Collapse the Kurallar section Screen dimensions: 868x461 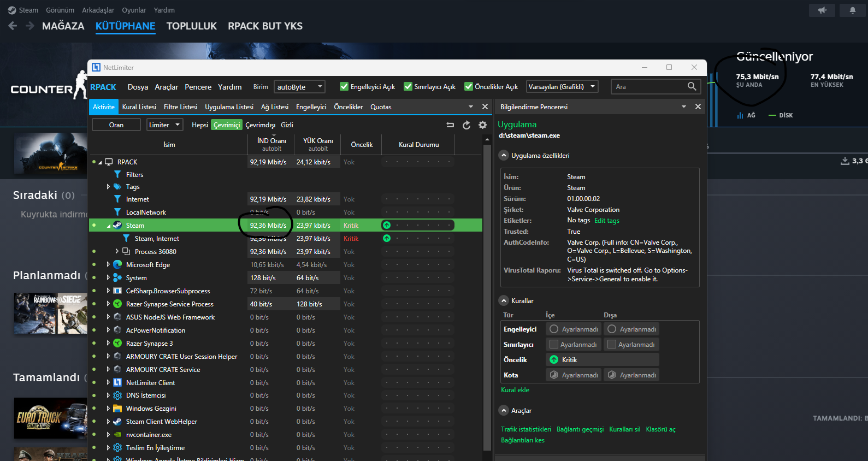504,300
